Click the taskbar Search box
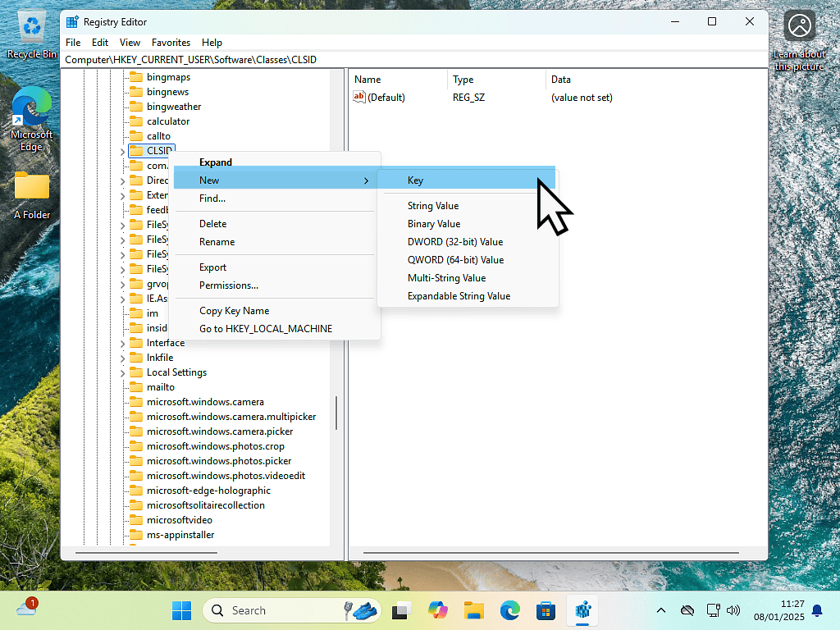The image size is (840, 630). (271, 610)
